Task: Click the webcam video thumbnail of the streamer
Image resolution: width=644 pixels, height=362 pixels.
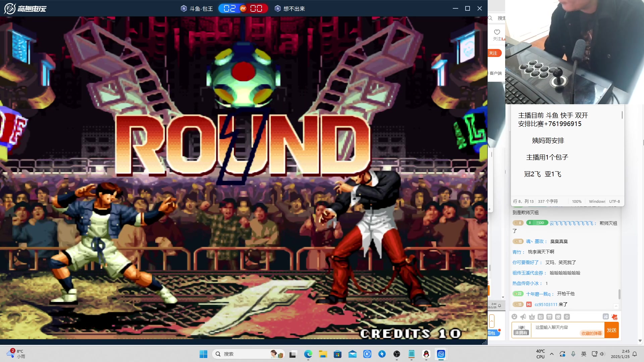Action: coord(574,52)
